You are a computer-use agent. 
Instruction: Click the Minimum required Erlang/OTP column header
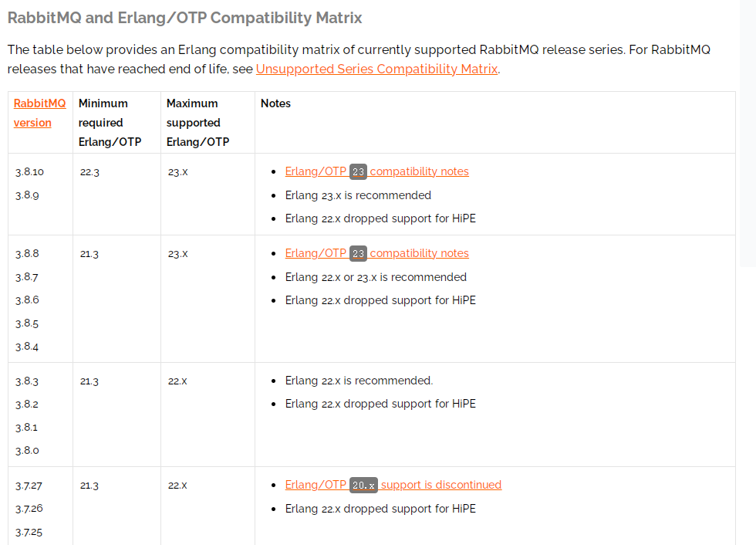[x=110, y=122]
